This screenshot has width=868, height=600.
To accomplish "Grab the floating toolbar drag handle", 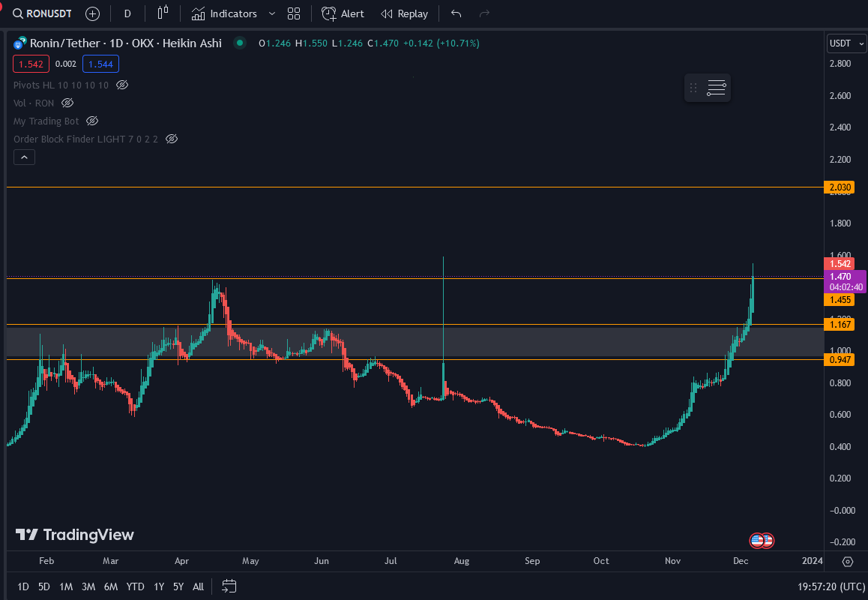I will tap(693, 88).
